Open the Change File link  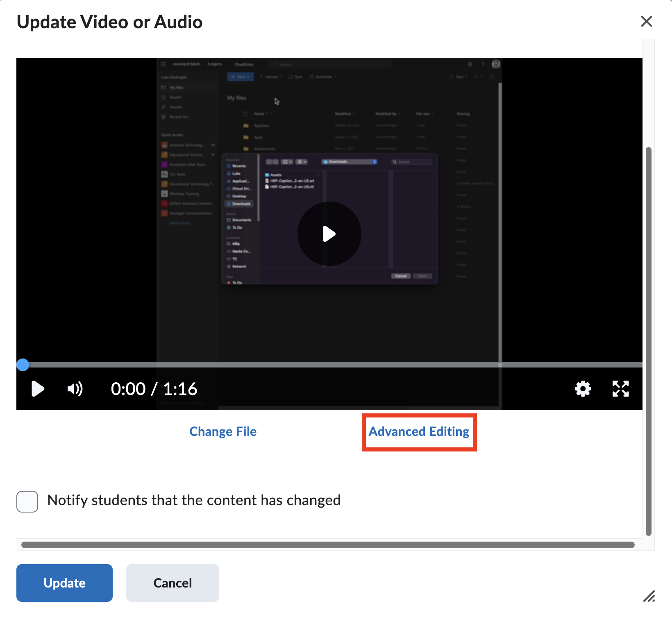click(223, 431)
